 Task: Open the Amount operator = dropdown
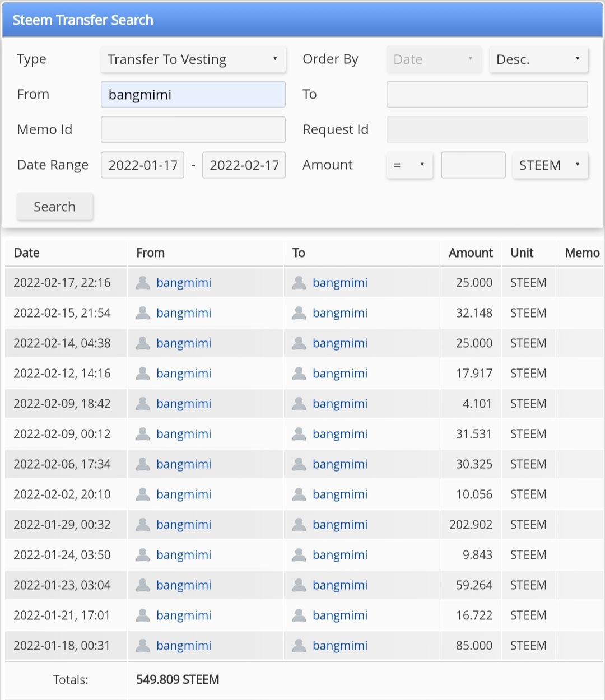tap(409, 165)
